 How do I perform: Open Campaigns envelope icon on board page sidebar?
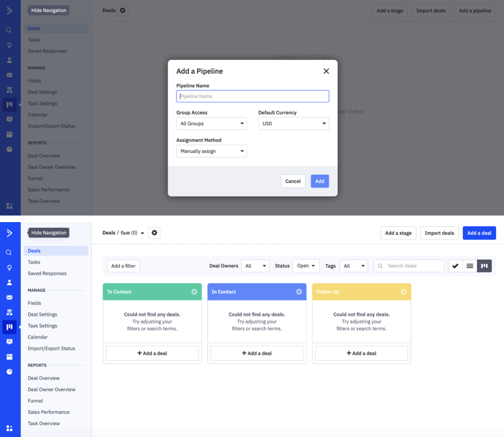(9, 298)
